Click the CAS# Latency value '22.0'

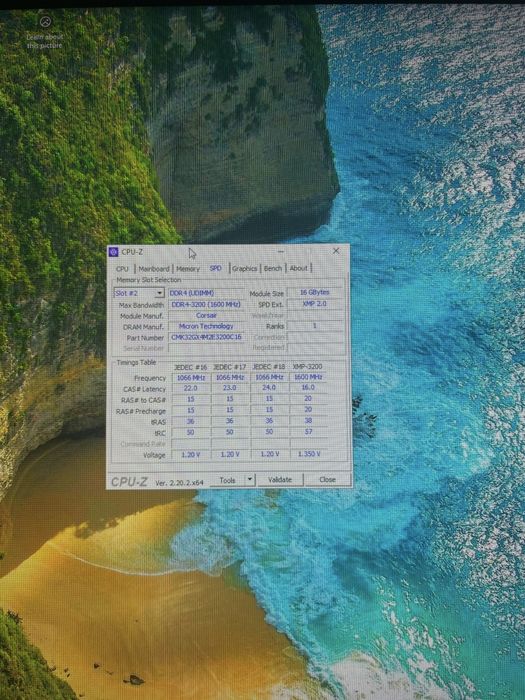click(x=191, y=388)
